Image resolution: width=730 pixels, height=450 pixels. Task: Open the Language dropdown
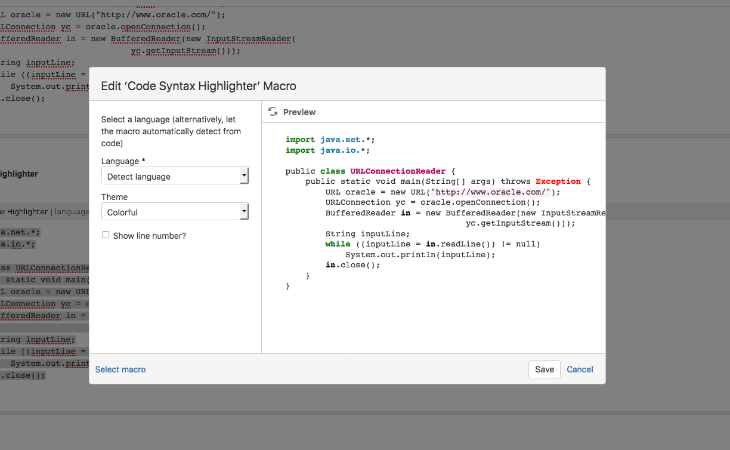pyautogui.click(x=175, y=176)
